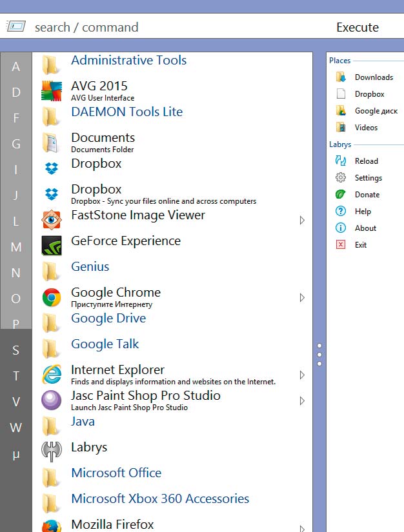404x532 pixels.
Task: Click the "Приступите Интернету" description text
Action: pyautogui.click(x=112, y=304)
